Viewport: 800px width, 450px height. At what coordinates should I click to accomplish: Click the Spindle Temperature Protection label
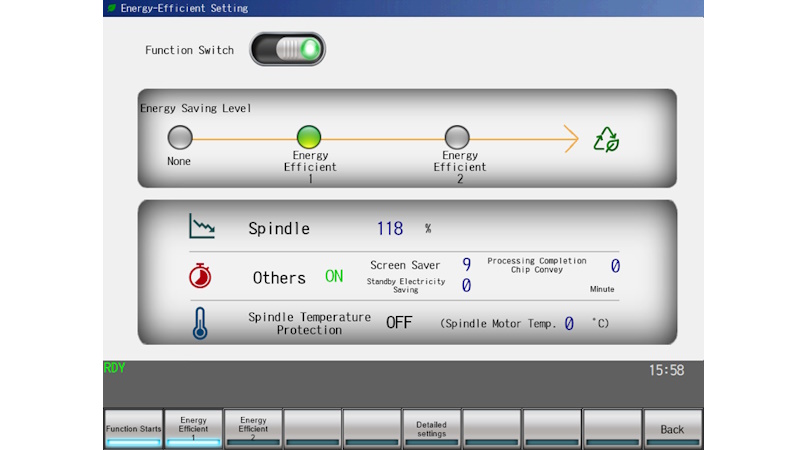[309, 323]
